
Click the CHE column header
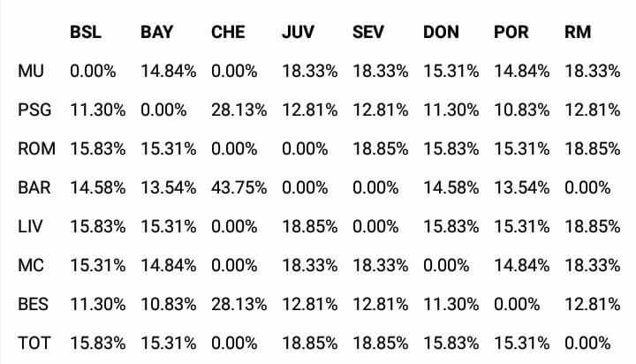[228, 32]
